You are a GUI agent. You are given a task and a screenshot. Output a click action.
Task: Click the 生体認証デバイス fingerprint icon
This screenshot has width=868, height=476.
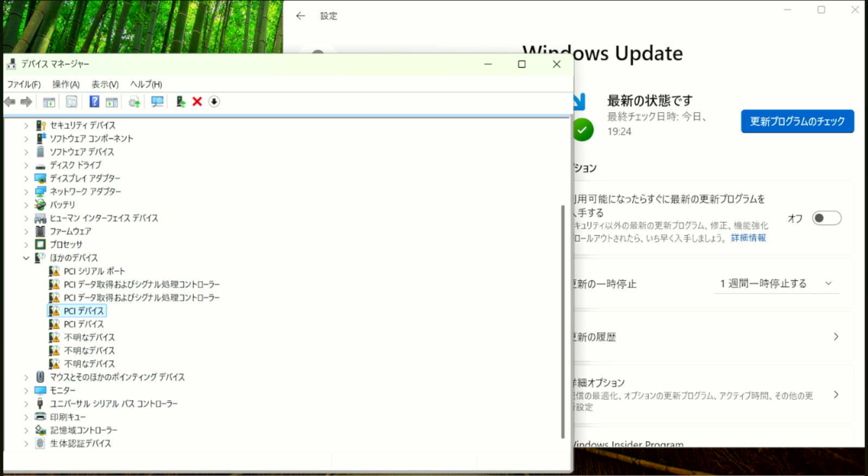click(41, 443)
